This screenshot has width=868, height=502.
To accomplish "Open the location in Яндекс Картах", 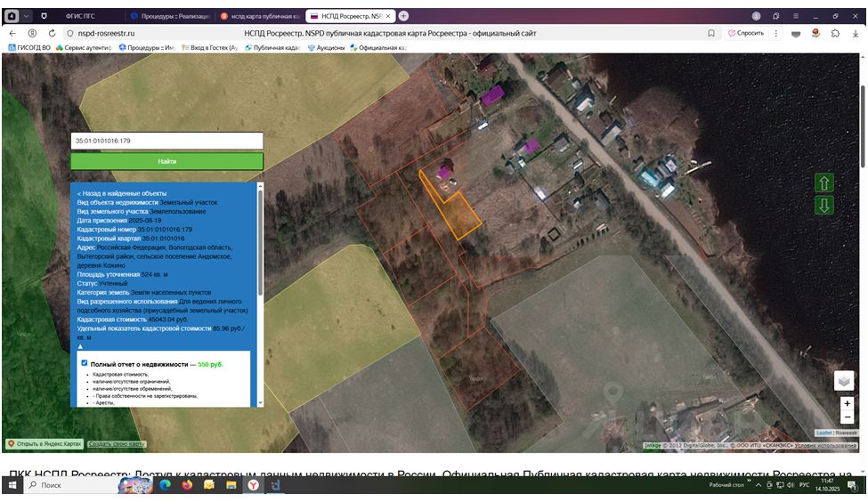I will point(45,444).
